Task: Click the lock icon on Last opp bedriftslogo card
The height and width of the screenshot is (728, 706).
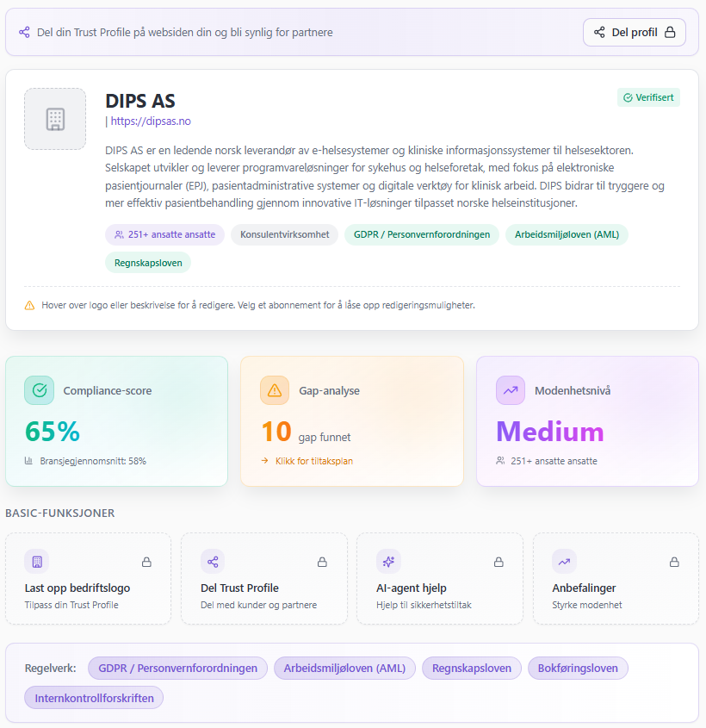Action: [x=146, y=563]
